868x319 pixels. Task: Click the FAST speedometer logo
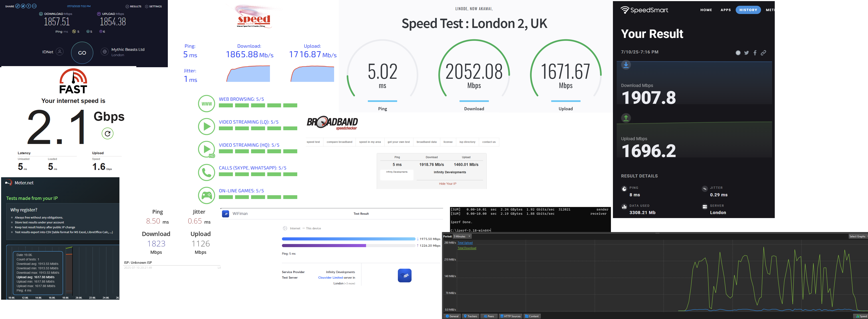point(73,81)
